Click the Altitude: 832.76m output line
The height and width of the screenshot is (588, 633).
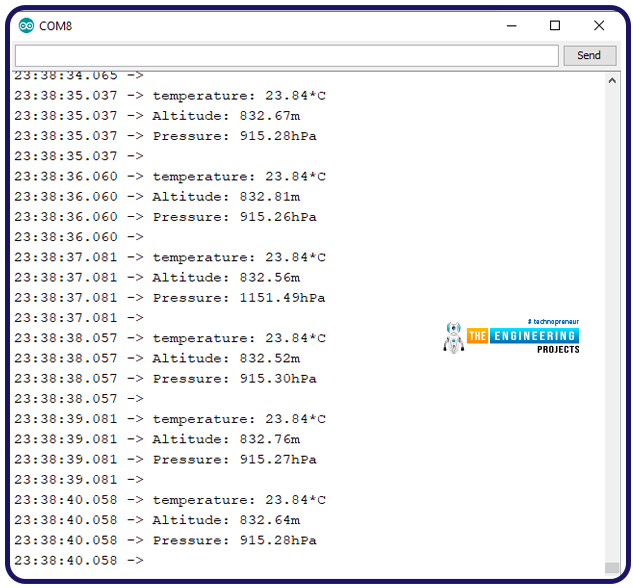click(225, 439)
